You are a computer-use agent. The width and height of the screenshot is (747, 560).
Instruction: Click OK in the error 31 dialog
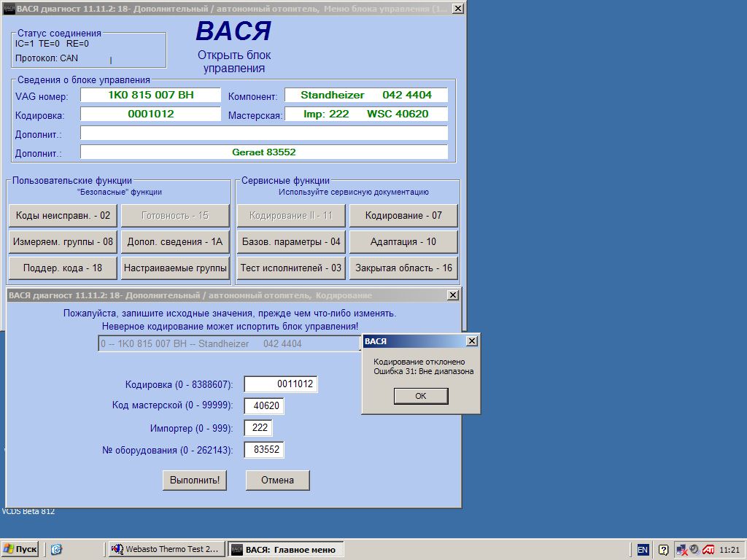(421, 396)
